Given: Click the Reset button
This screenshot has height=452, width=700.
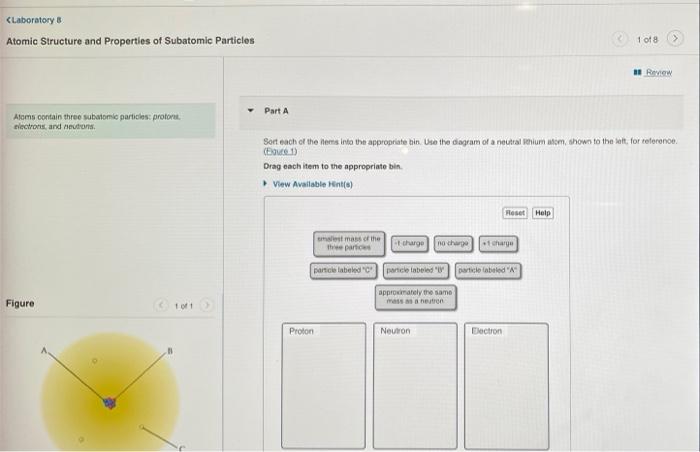Looking at the screenshot, I should click(515, 213).
